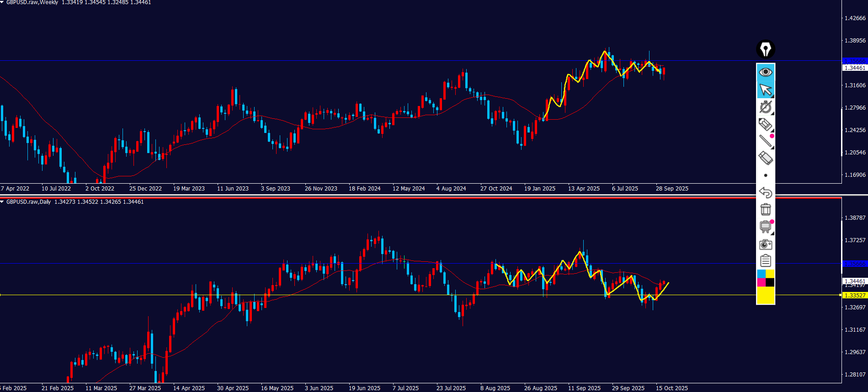Screen dimensions: 868x392
Task: Toggle the crossed-out stopwatch tool
Action: click(x=766, y=107)
